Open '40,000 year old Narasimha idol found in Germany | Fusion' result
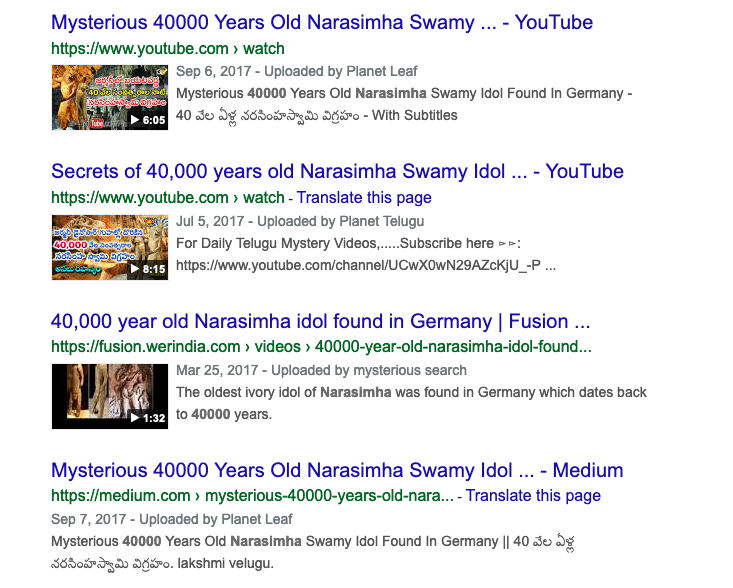733x588 pixels. [x=321, y=321]
